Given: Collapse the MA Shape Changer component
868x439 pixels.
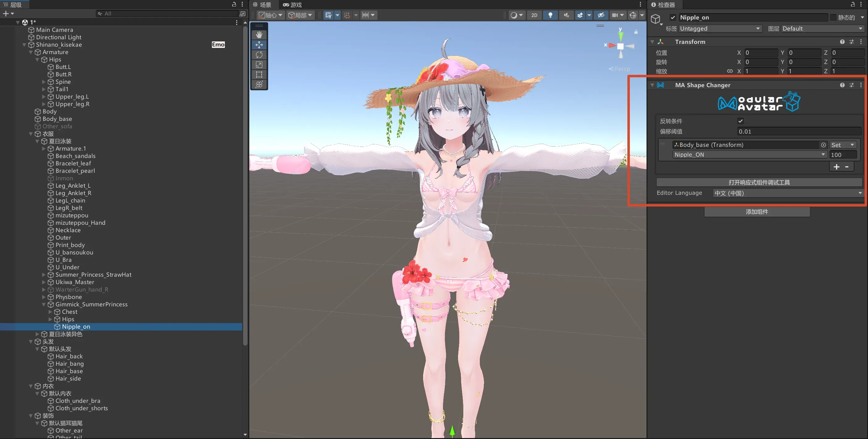Looking at the screenshot, I should [x=652, y=85].
